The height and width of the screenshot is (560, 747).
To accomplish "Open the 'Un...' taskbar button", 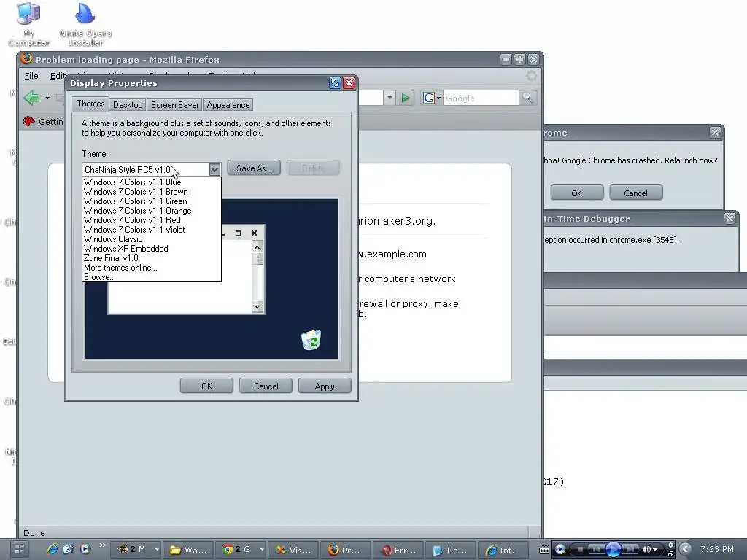I will point(451,550).
